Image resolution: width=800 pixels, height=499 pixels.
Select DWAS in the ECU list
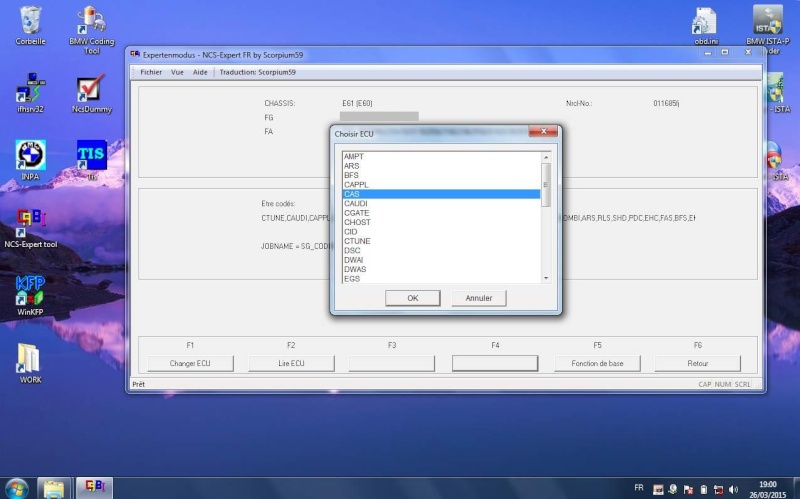(x=441, y=269)
